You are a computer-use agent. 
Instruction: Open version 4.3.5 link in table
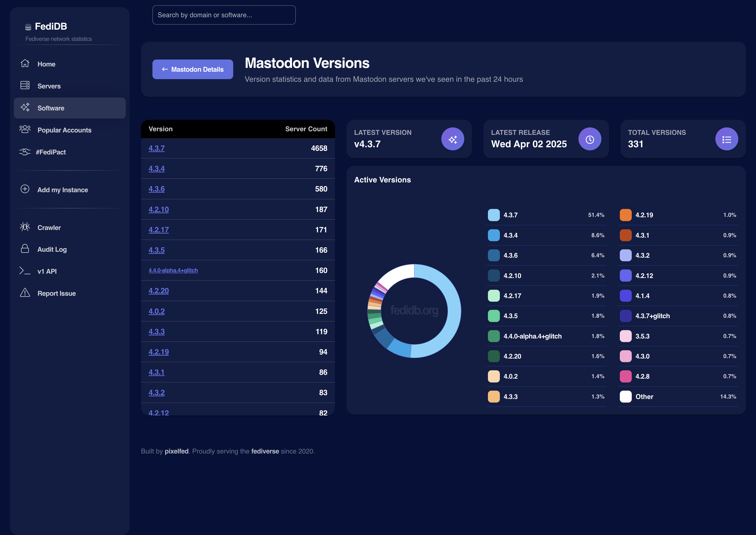point(157,250)
